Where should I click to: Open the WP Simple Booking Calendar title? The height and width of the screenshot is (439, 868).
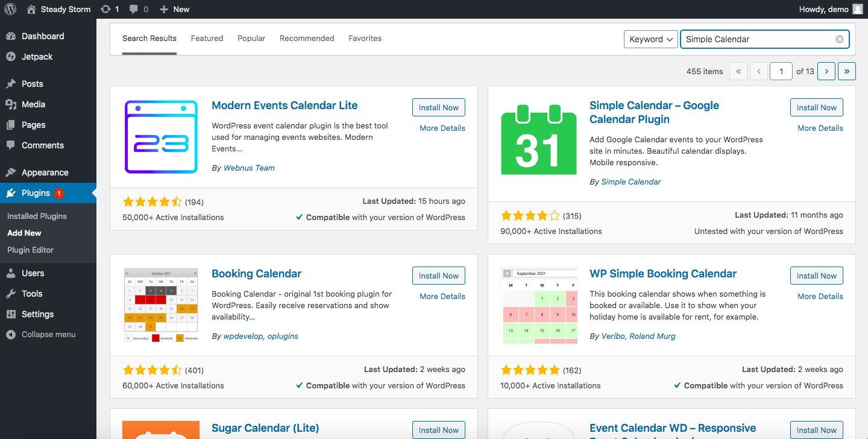pyautogui.click(x=663, y=274)
